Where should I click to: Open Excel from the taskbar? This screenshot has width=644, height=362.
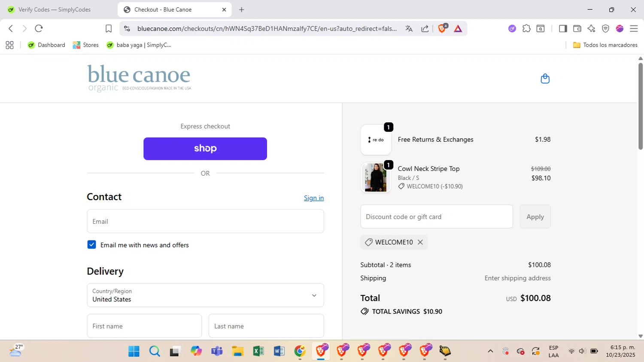coord(258,351)
